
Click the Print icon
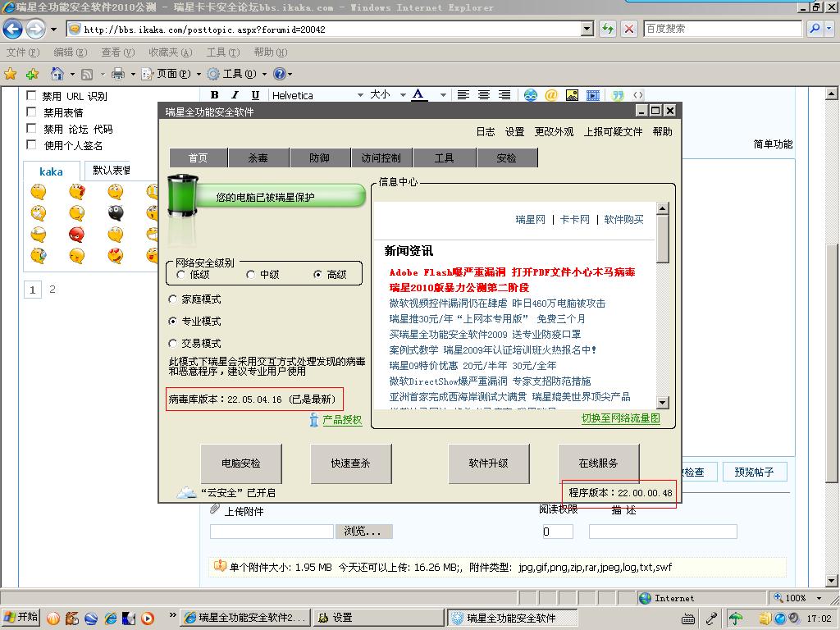(118, 74)
